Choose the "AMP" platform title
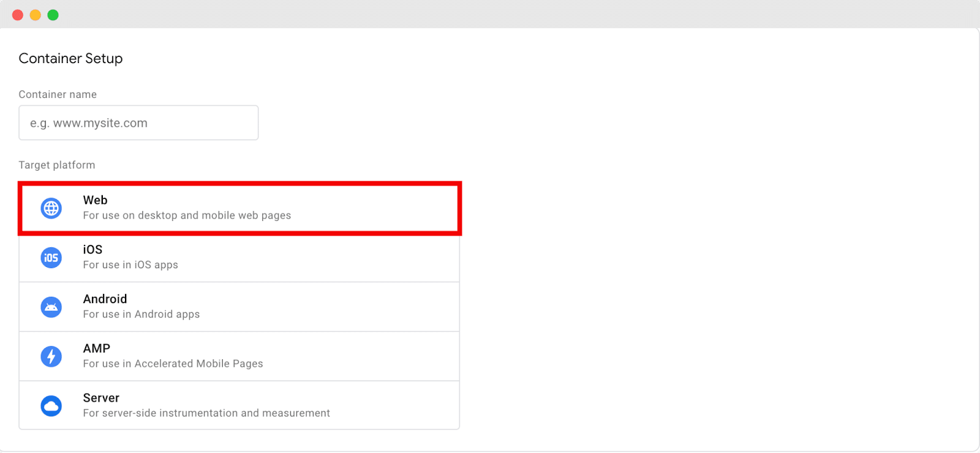The image size is (980, 453). pos(97,348)
